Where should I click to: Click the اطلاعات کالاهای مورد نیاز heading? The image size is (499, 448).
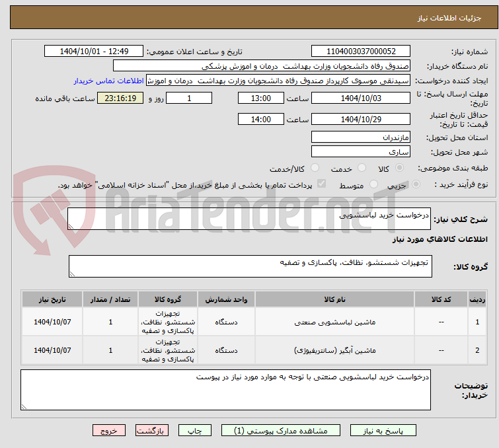440,239
